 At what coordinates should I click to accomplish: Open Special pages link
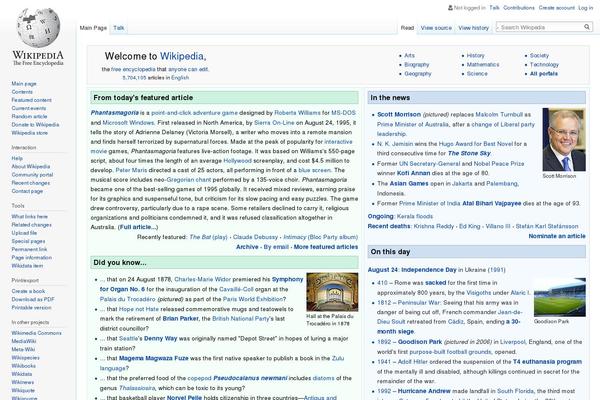[x=28, y=241]
